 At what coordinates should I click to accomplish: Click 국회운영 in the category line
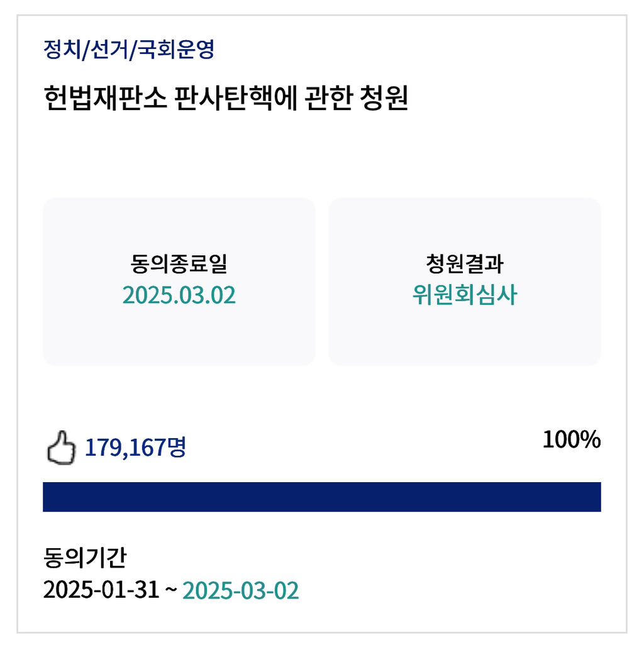tap(176, 49)
